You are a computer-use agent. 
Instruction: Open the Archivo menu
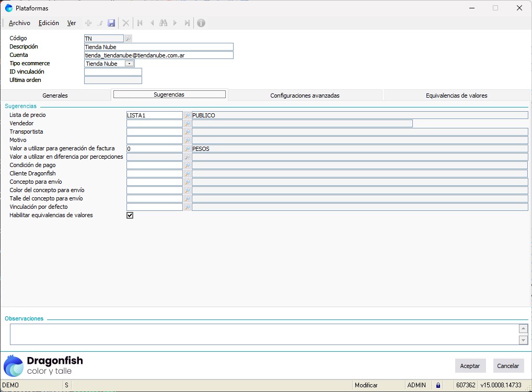19,23
